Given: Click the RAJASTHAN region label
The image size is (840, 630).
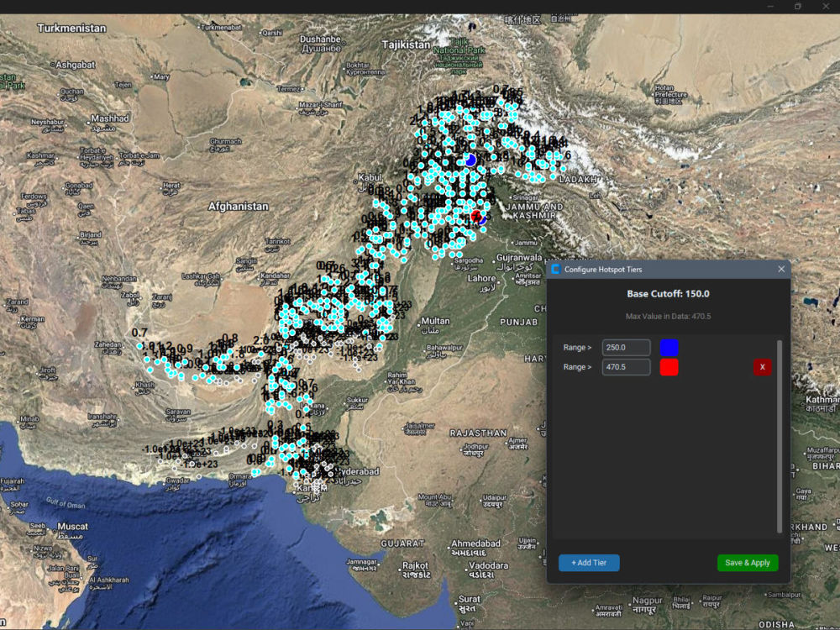Looking at the screenshot, I should [x=478, y=433].
